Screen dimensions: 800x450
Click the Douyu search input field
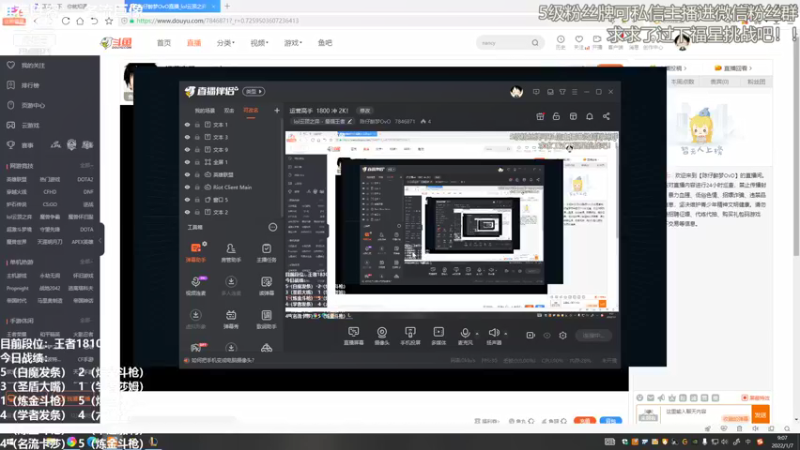coord(504,43)
